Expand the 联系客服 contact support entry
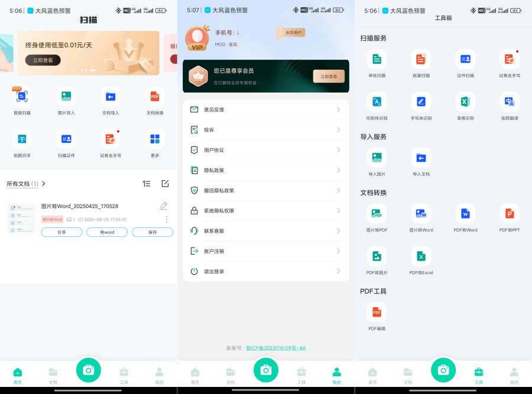Viewport: 532px width, 394px height. coord(265,230)
